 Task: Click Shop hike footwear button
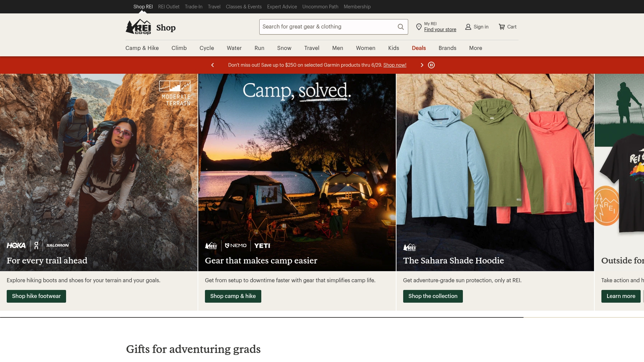tap(36, 296)
